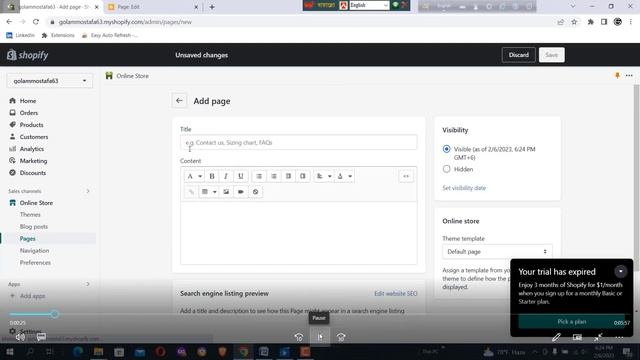Viewport: 640px width, 360px height.
Task: Open Home in the sidebar
Action: tap(28, 101)
